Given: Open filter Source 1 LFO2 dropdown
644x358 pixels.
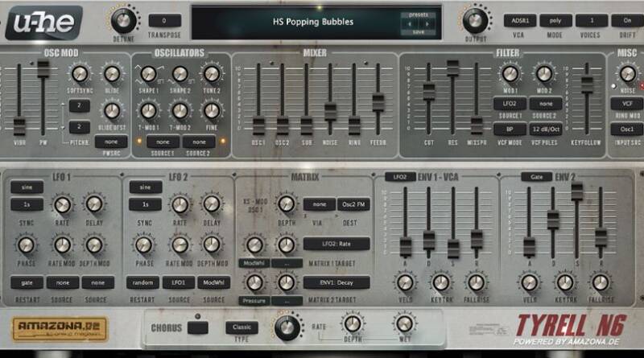Looking at the screenshot, I should (x=510, y=104).
